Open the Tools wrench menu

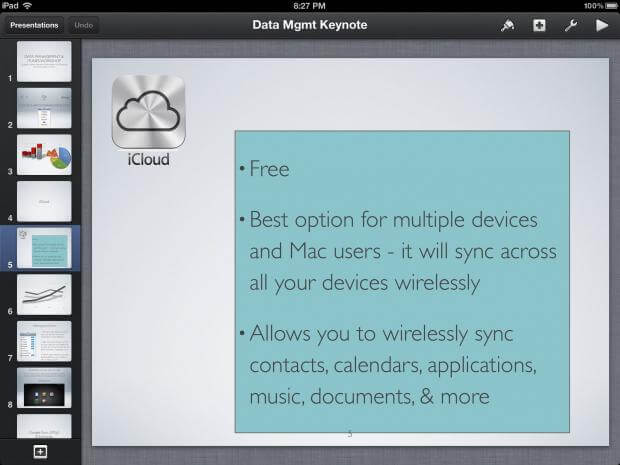571,25
